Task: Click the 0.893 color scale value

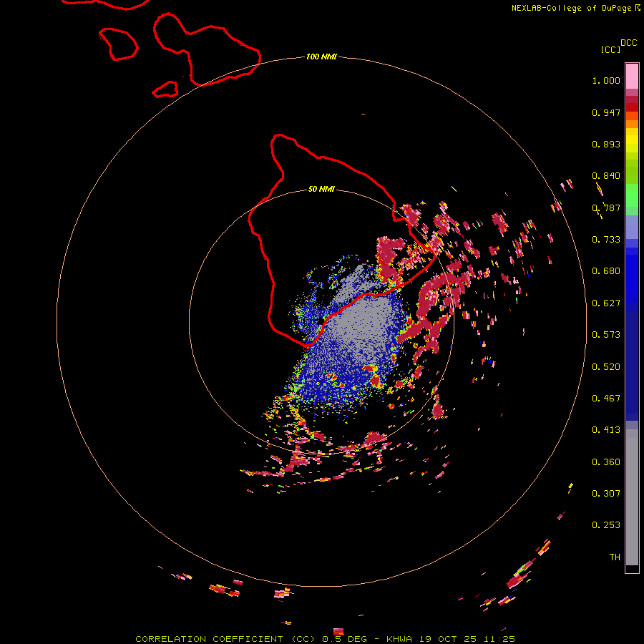Action: pyautogui.click(x=606, y=144)
